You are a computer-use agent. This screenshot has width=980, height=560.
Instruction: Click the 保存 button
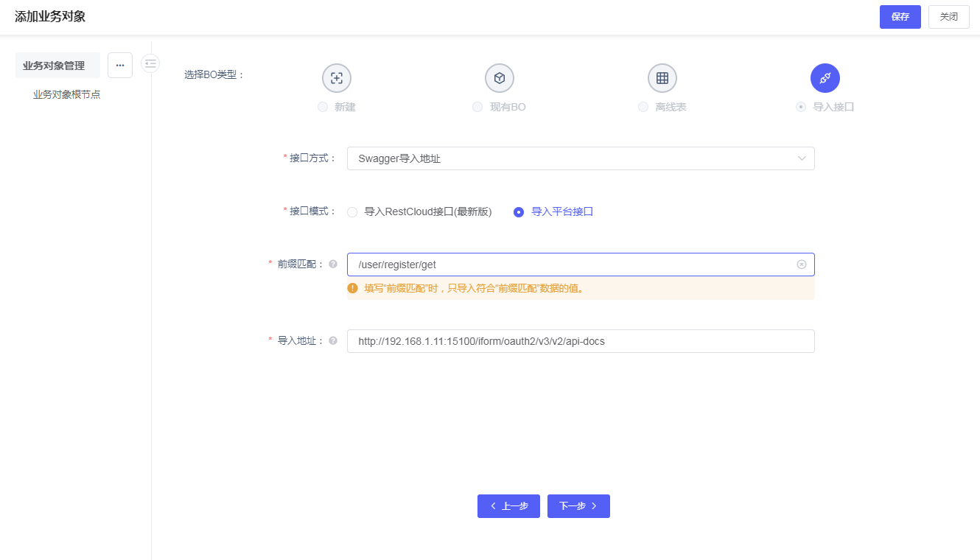(x=900, y=17)
